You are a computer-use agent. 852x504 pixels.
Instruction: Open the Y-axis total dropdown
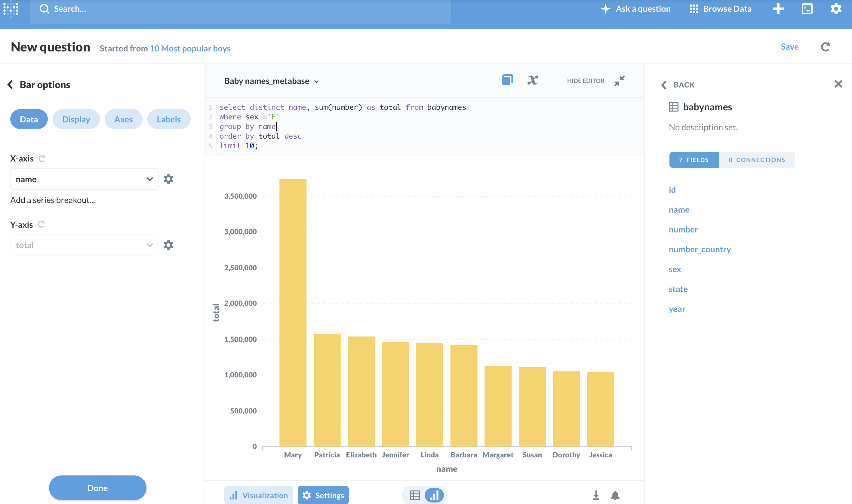(x=84, y=245)
